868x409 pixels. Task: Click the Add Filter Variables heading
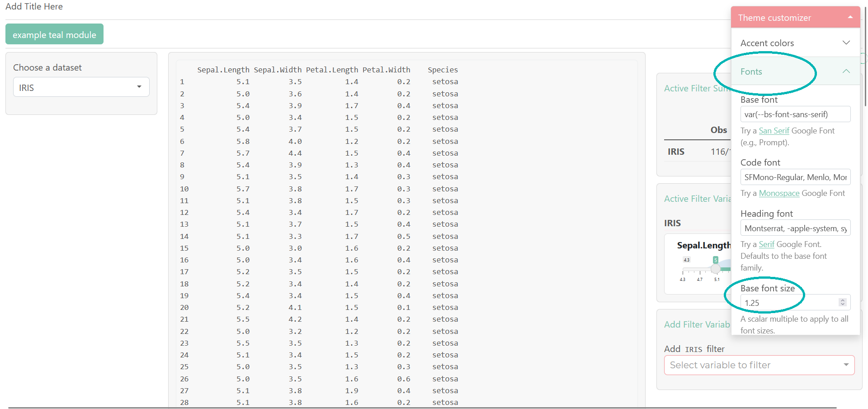[x=697, y=324]
